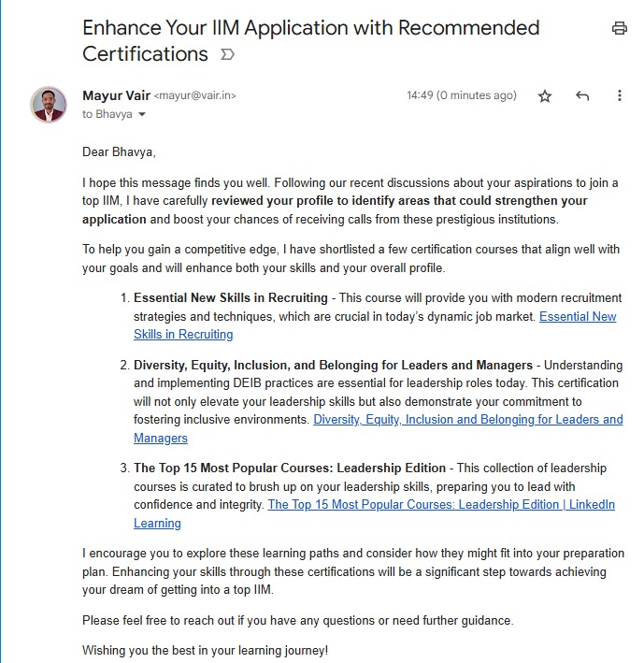Click the 'Wishing you the best' closing line
The image size is (644, 663).
click(x=205, y=650)
